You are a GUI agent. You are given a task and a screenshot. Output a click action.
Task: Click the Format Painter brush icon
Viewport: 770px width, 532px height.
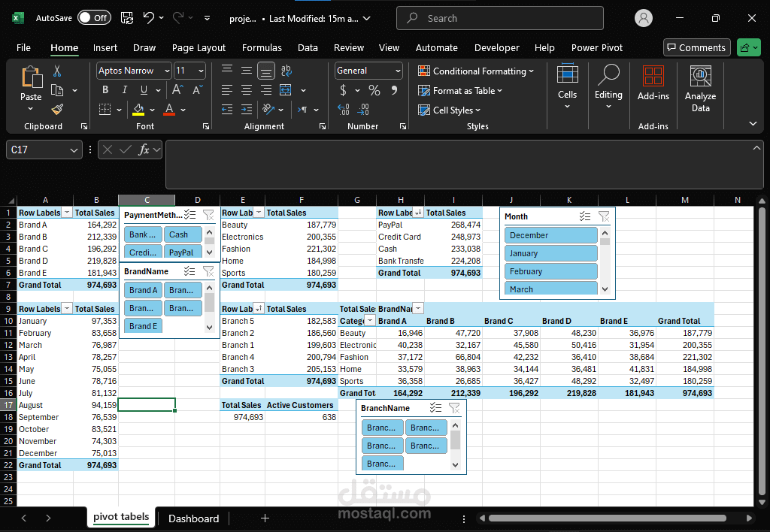click(57, 110)
